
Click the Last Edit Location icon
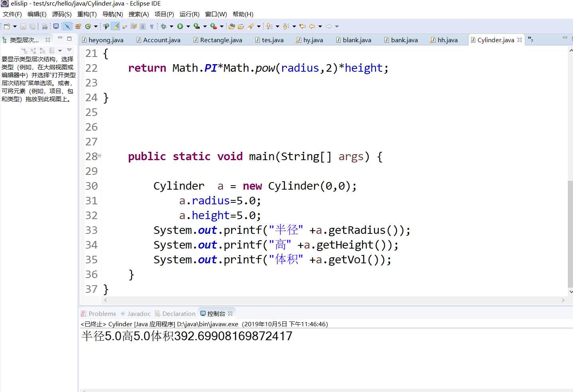coord(303,26)
